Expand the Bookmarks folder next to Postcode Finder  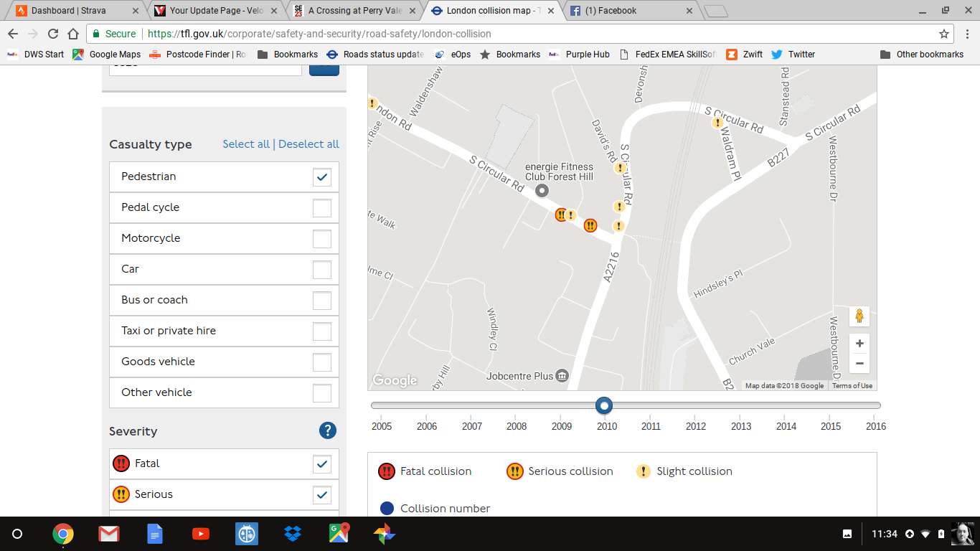click(288, 55)
